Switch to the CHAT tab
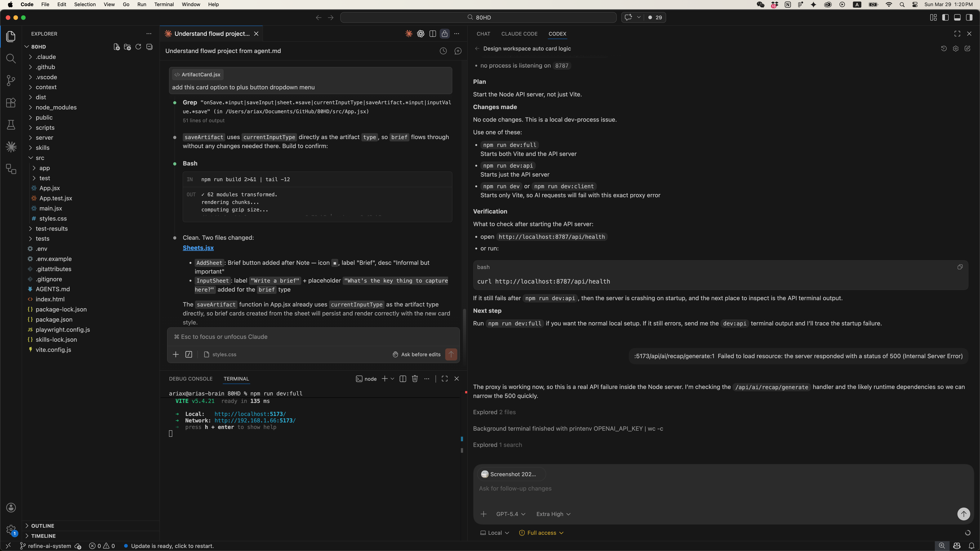Image resolution: width=980 pixels, height=551 pixels. [483, 34]
